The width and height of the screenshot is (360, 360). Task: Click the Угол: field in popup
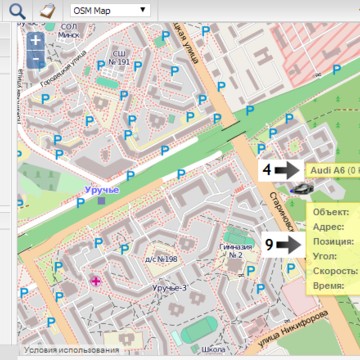tap(325, 256)
